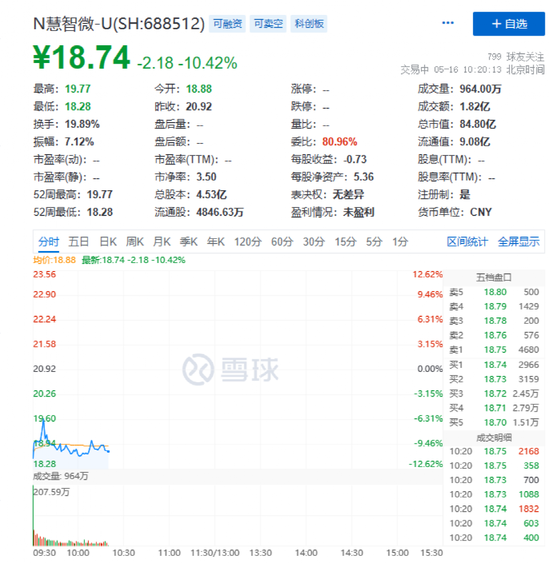This screenshot has height=565, width=550.
Task: Select the 卖3 order row at 18.78
Action: 493,321
